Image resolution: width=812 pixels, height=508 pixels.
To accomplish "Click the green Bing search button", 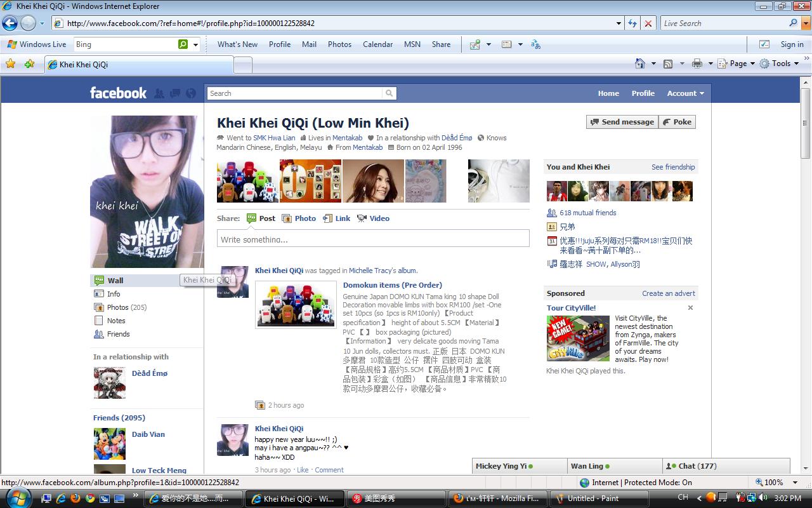I will click(x=183, y=44).
